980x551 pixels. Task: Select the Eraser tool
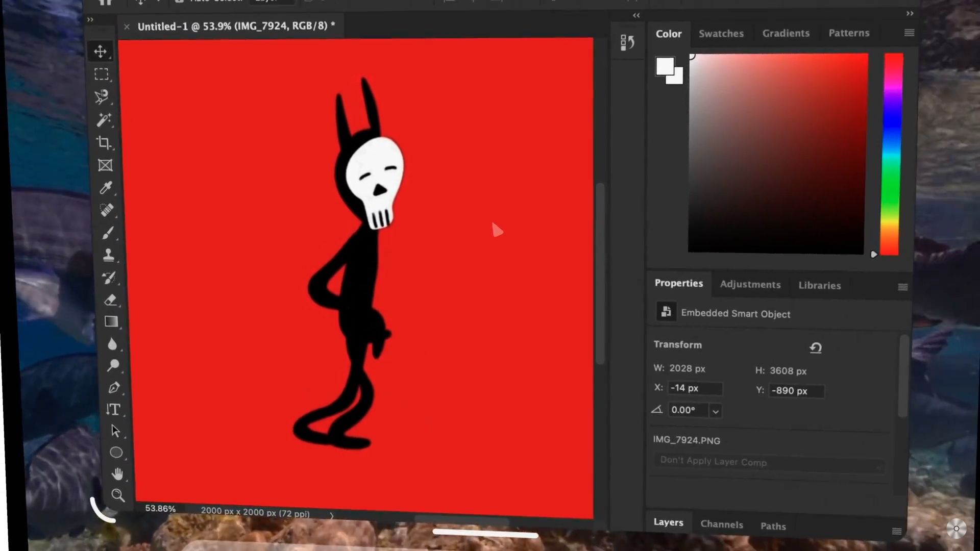click(110, 300)
